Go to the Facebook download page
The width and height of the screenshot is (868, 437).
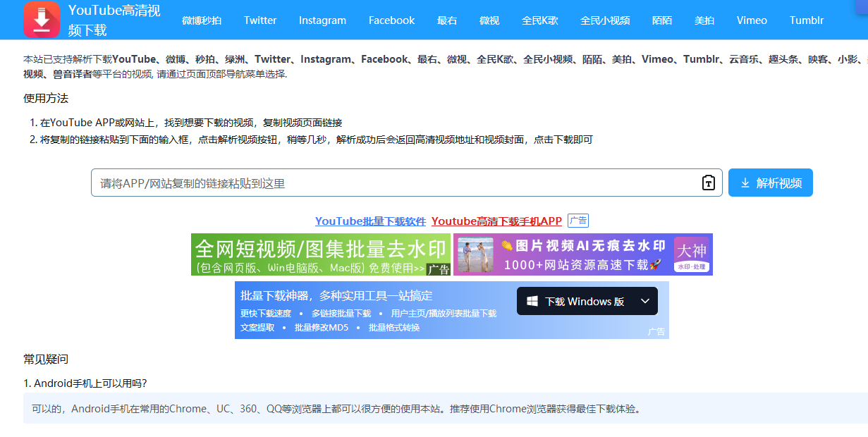(x=391, y=20)
